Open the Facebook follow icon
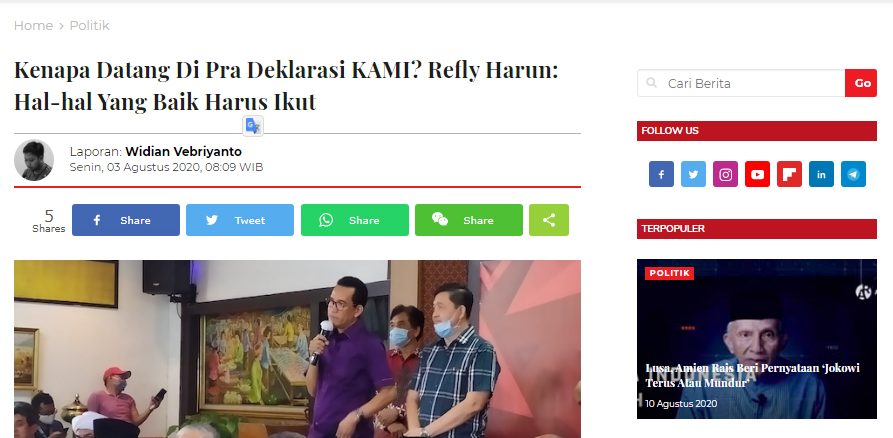The image size is (893, 438). 661,174
